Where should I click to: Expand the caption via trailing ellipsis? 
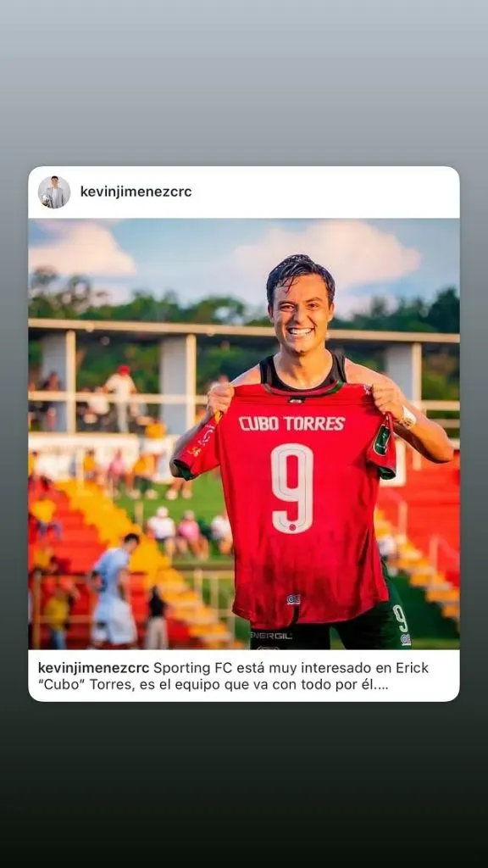click(x=381, y=685)
